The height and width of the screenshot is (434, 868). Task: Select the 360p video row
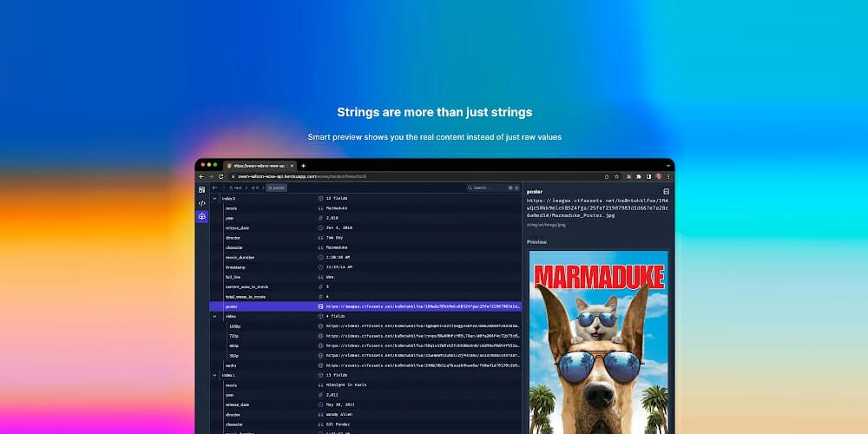366,355
